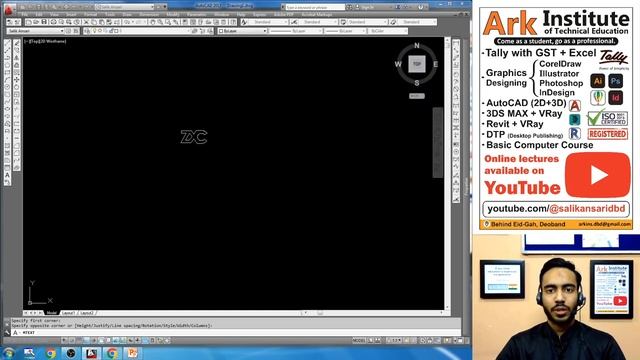640x360 pixels.
Task: Select the Ellipse draw tool
Action: (x=7, y=109)
